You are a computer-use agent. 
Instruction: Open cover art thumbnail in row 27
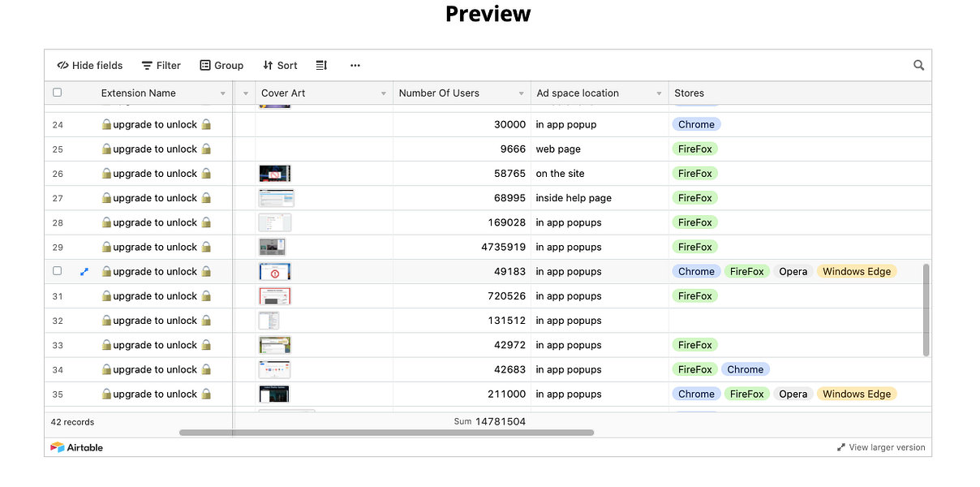tap(276, 198)
